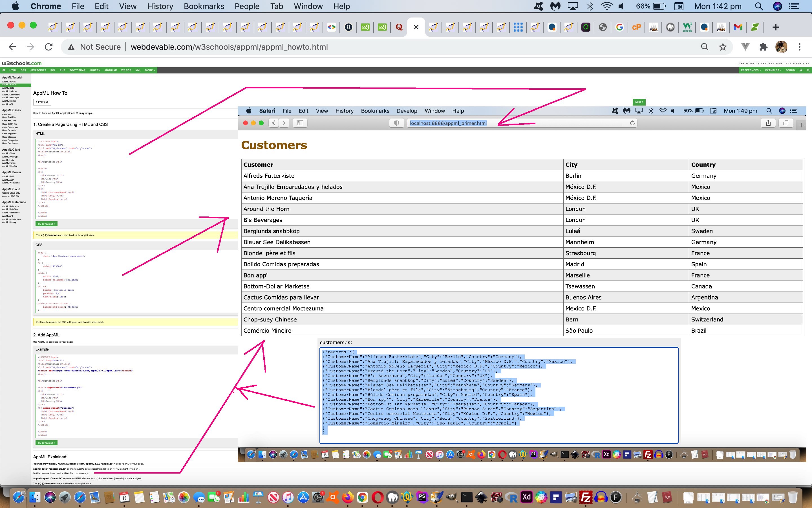Open the Apple menu in top menu bar
This screenshot has width=812, height=508.
click(16, 6)
